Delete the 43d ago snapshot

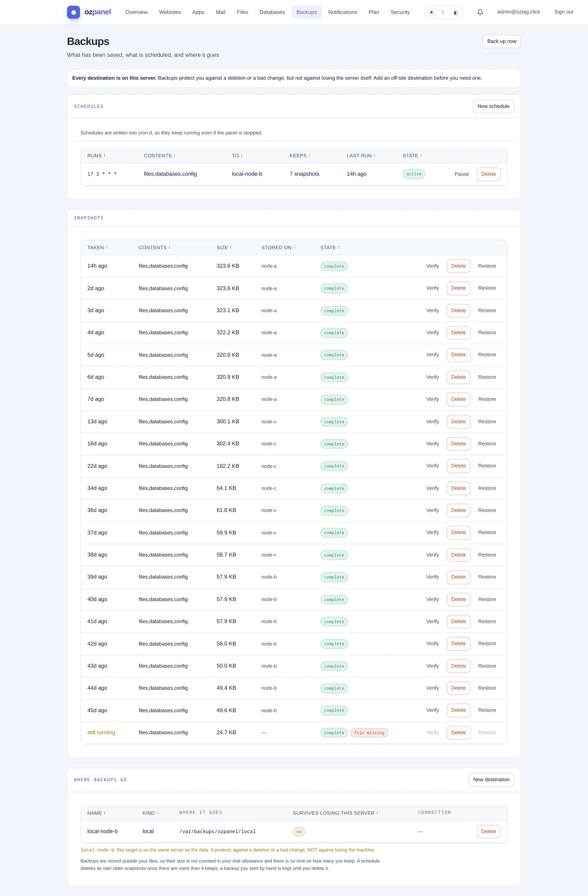tap(458, 666)
